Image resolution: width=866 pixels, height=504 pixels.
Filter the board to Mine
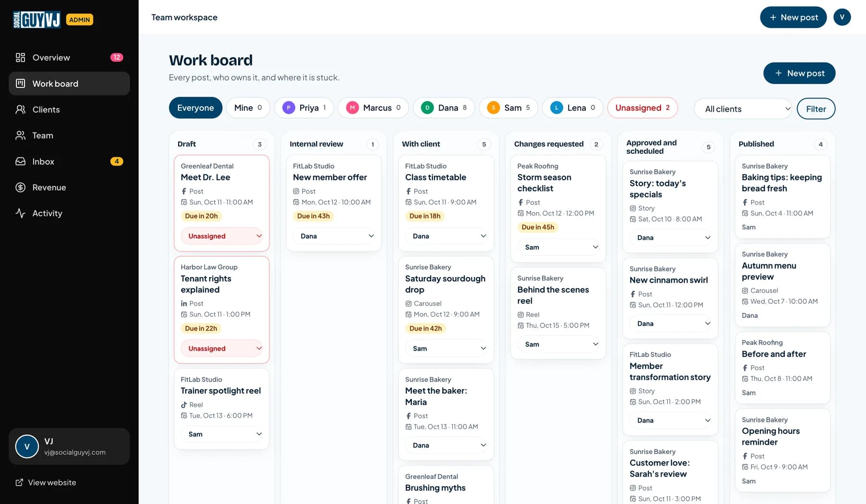click(x=248, y=108)
